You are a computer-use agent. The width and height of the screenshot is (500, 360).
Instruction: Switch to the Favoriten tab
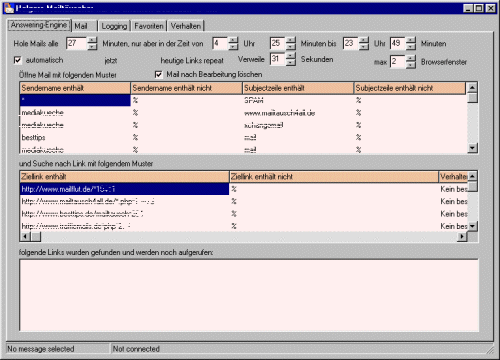pyautogui.click(x=149, y=26)
